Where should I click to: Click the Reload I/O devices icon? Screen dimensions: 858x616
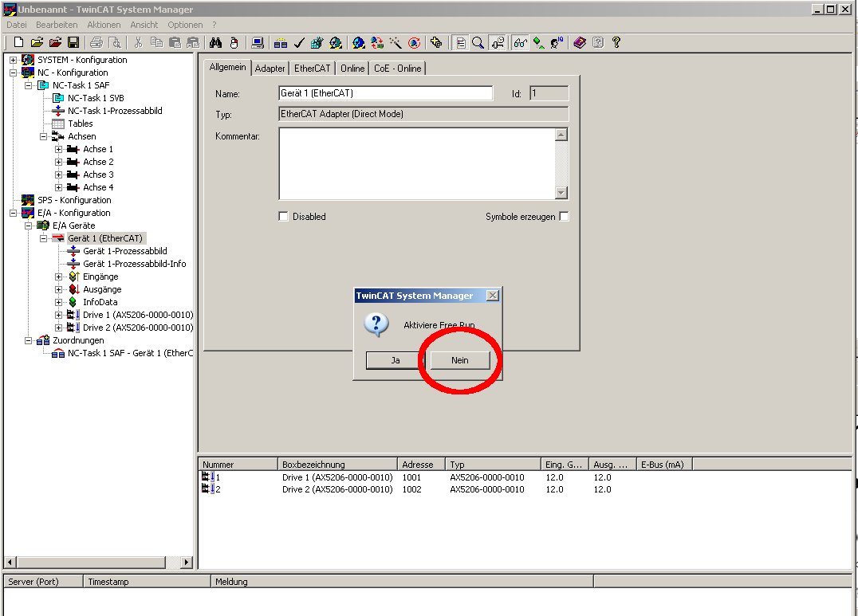[377, 43]
